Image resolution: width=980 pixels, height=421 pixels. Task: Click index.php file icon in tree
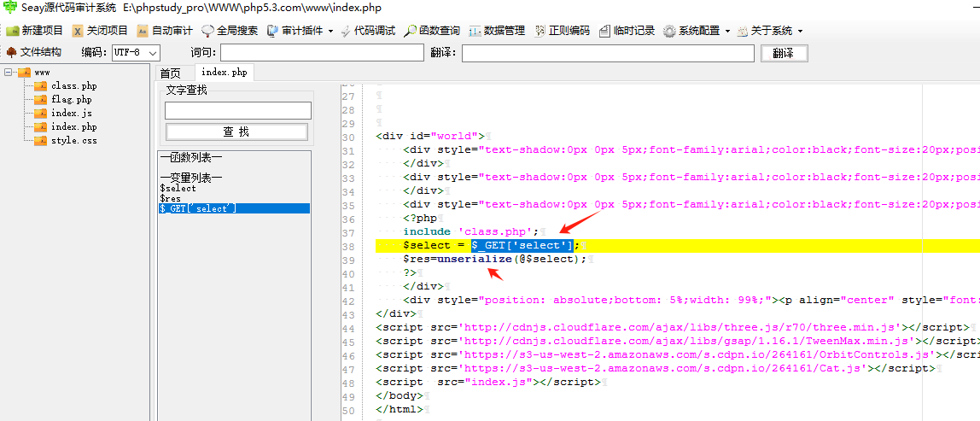40,126
